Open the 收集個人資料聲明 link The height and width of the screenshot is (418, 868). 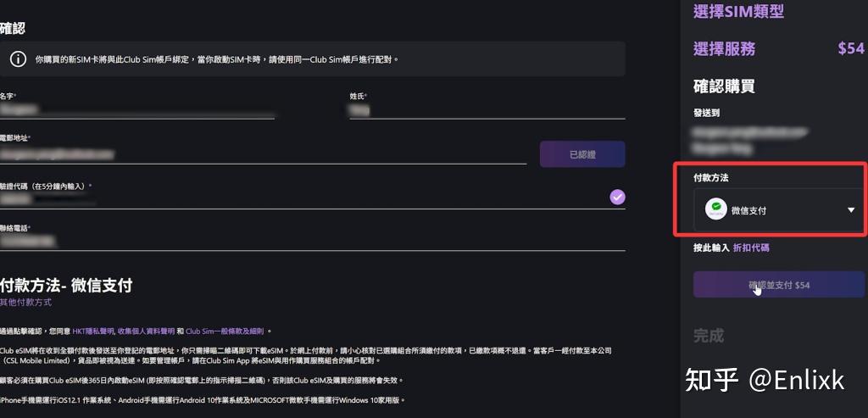tap(146, 332)
